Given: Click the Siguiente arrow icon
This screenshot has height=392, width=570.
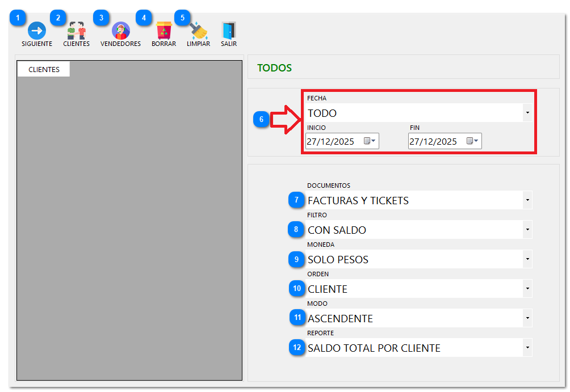Looking at the screenshot, I should pyautogui.click(x=37, y=31).
